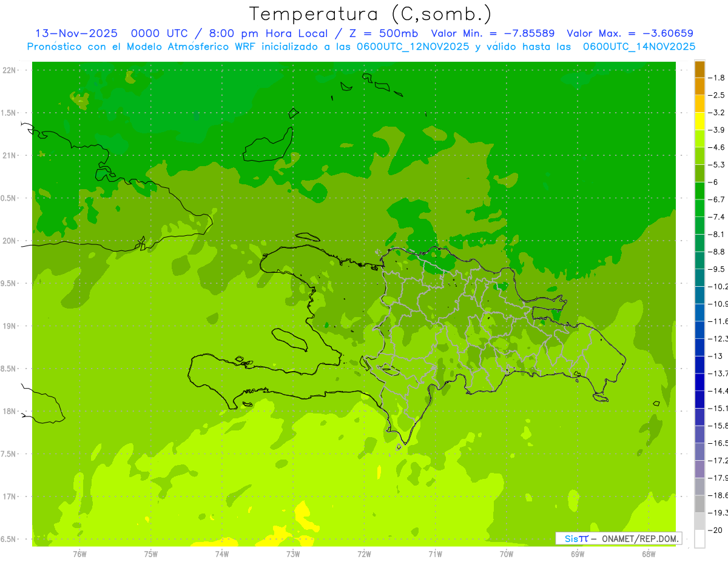Click the "69W" longitude label
Screen dimensions: 728x562
[578, 554]
